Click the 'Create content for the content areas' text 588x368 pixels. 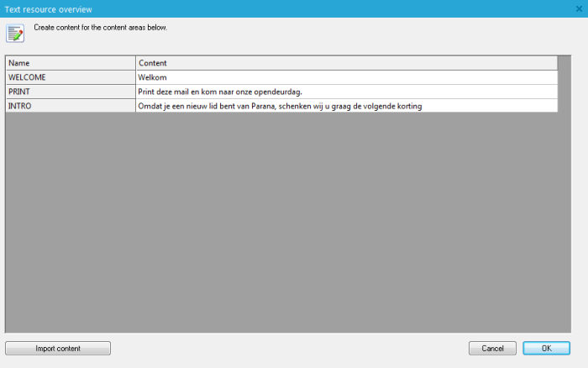coord(100,28)
